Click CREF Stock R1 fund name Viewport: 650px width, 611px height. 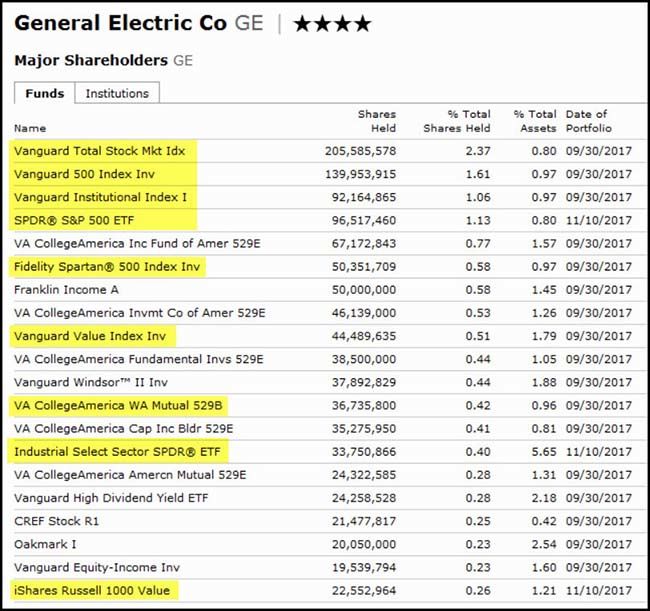(x=56, y=521)
